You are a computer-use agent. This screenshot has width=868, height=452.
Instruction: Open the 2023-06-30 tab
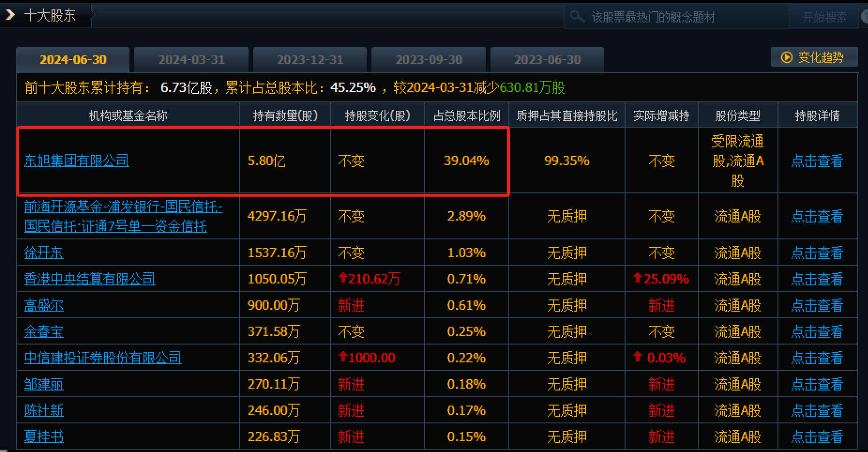point(547,60)
